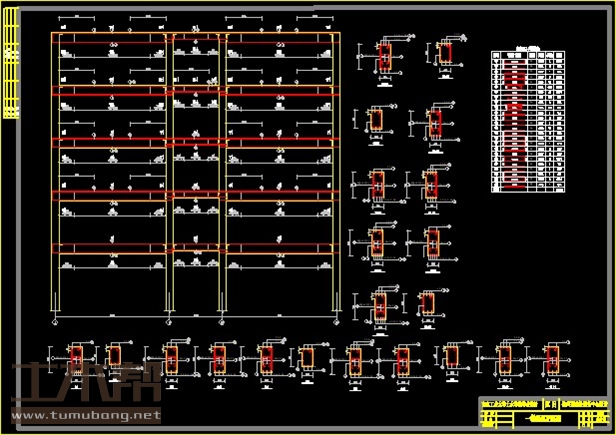Click the leftmost section detail in the bottom row
This screenshot has height=435, width=616.
76,358
